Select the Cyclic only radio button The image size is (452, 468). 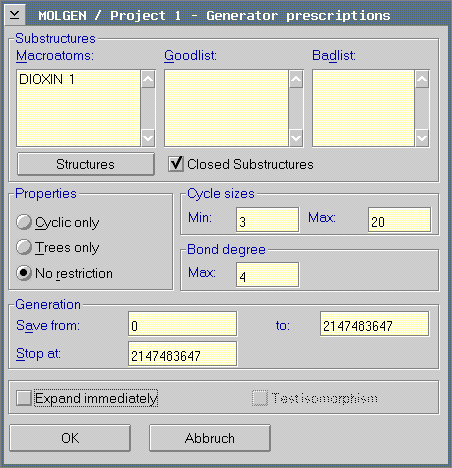24,222
